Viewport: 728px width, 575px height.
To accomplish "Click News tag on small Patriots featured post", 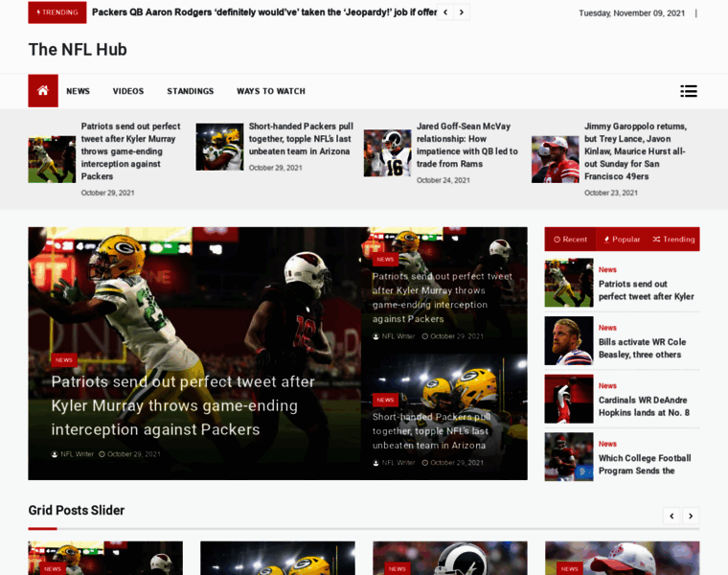I will (385, 260).
